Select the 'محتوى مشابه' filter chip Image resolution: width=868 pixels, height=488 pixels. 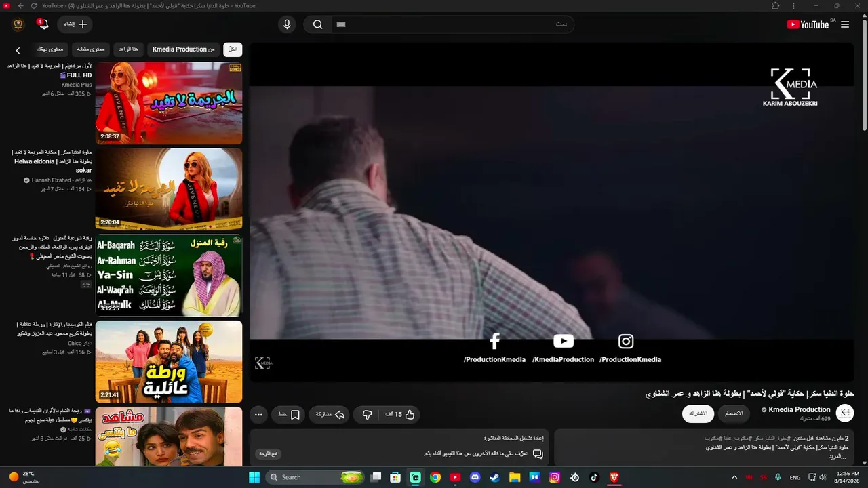tap(90, 49)
